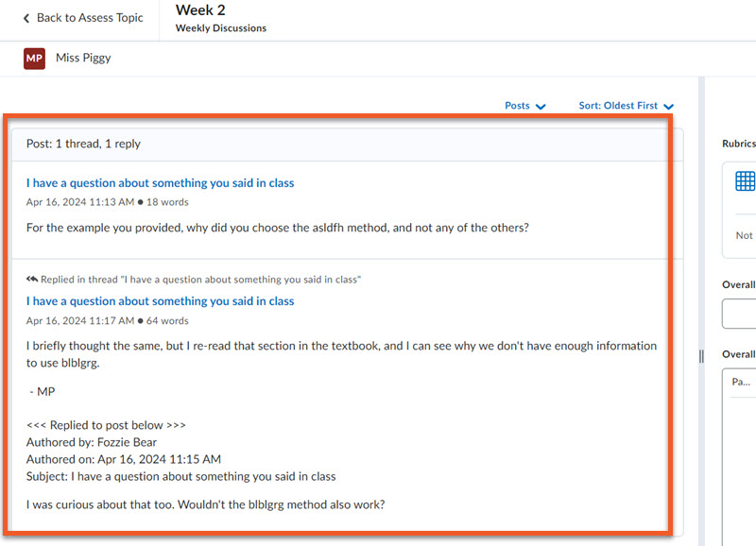This screenshot has width=756, height=546.
Task: Open the first post's title link above 18 words
Action: (x=160, y=183)
